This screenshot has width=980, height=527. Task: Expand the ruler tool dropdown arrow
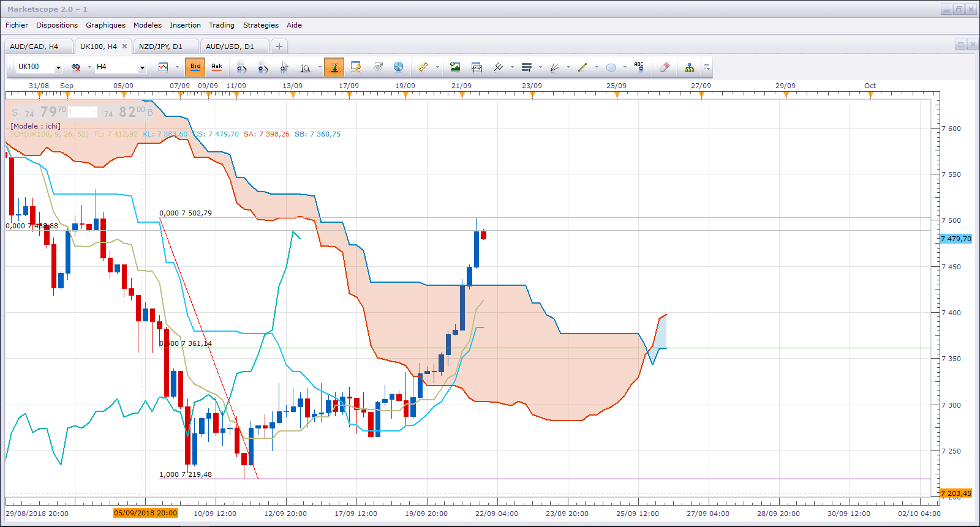click(437, 67)
